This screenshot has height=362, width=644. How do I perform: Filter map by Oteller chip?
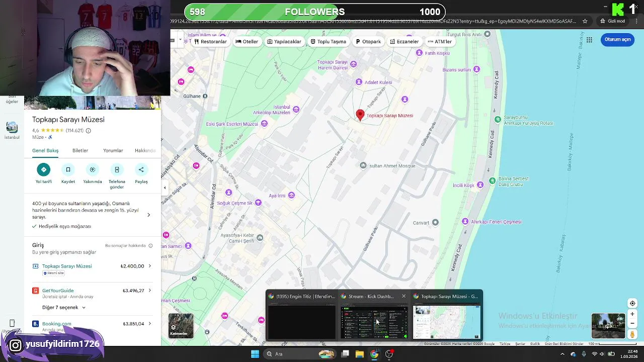click(247, 42)
